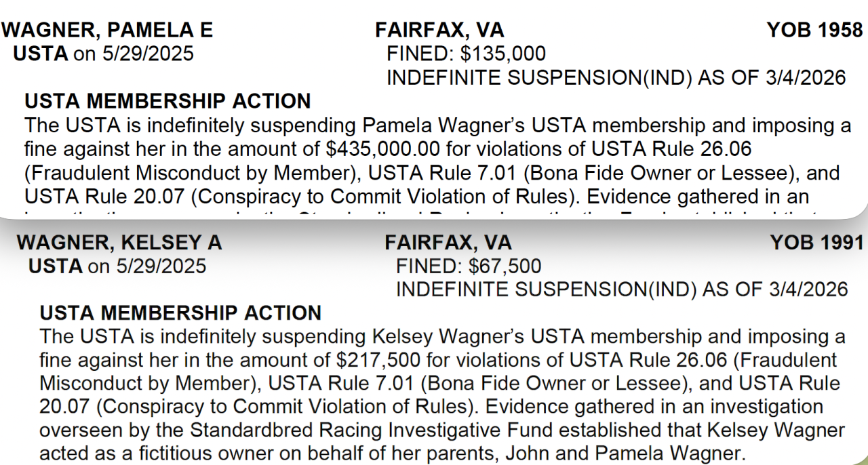The image size is (868, 465).
Task: Click "Evidence gathered in an" in Pamela's paragraph
Action: point(698,197)
